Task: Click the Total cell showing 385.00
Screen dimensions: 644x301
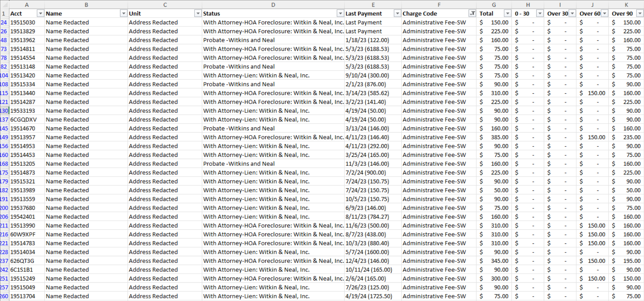Action: click(x=494, y=137)
